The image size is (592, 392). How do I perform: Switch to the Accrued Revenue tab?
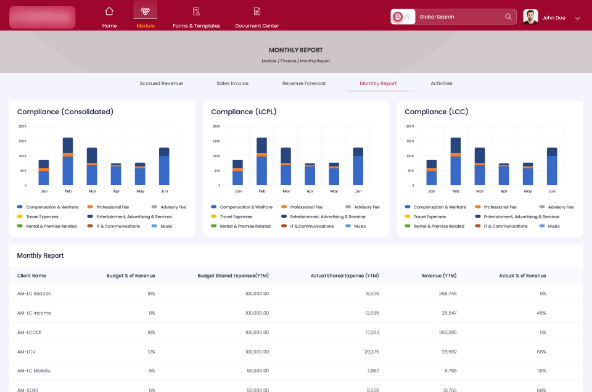(161, 83)
